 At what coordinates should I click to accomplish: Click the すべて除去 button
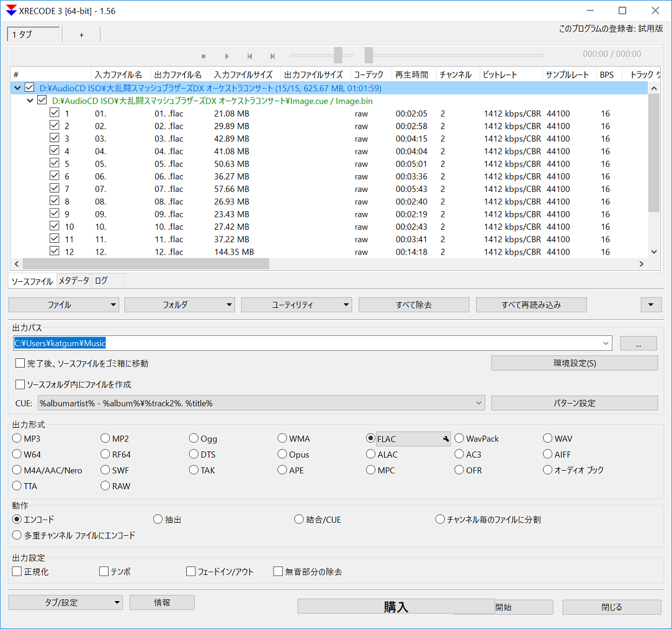[x=413, y=305]
